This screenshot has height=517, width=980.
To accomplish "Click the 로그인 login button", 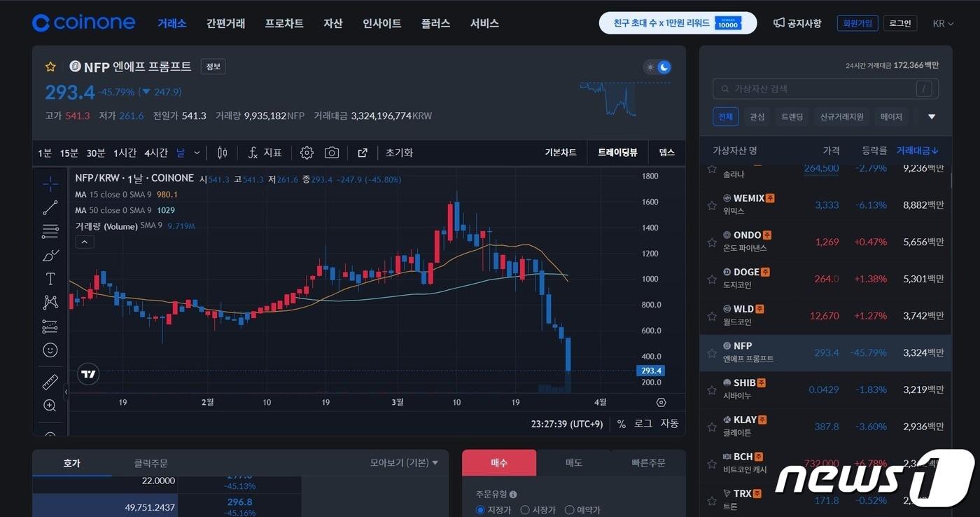I will pos(899,23).
